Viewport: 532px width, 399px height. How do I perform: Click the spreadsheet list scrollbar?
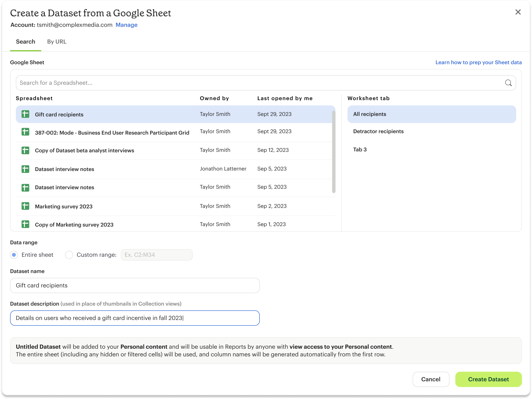point(333,152)
